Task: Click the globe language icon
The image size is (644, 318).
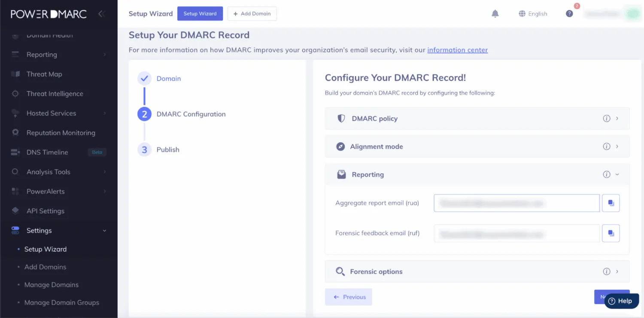Action: pyautogui.click(x=522, y=14)
